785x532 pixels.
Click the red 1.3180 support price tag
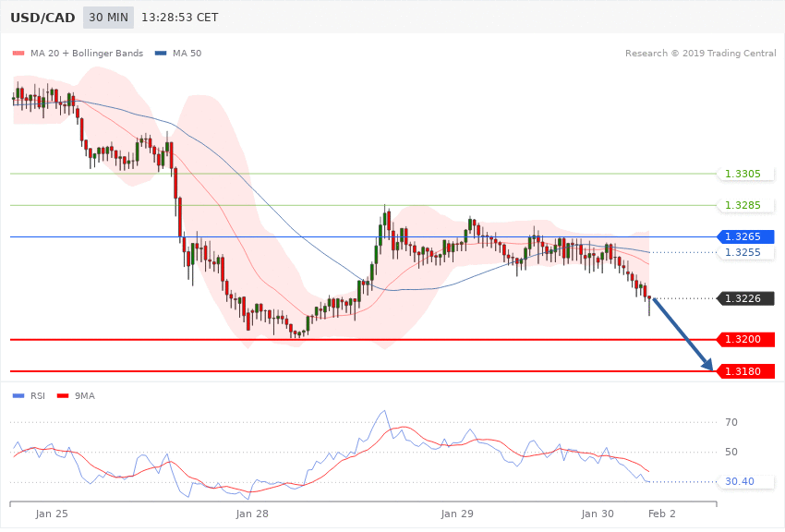[x=746, y=371]
